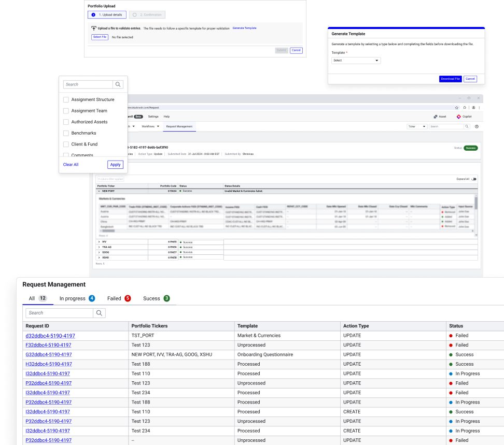
Task: Expand the GOOG portfolio row
Action: [x=99, y=252]
